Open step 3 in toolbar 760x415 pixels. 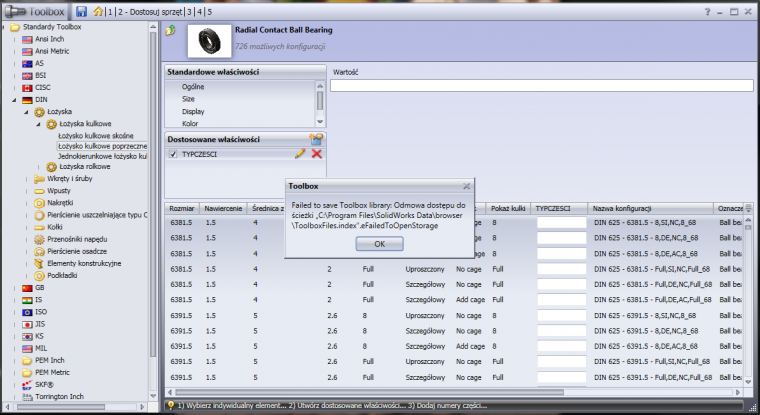click(x=190, y=12)
